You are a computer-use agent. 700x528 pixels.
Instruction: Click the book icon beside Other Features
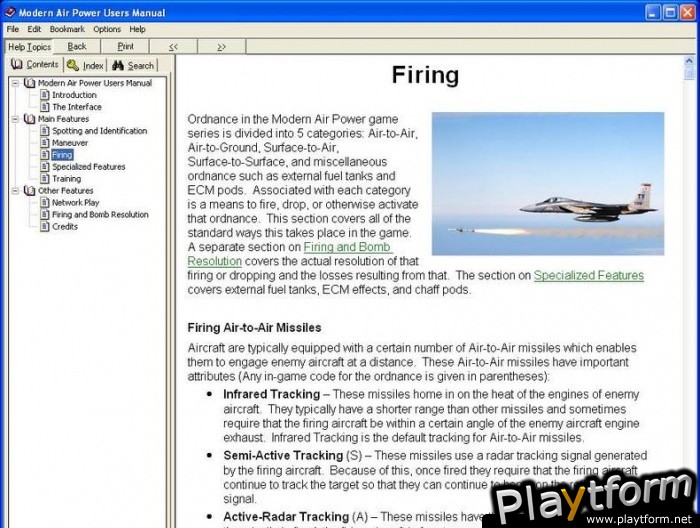click(29, 191)
